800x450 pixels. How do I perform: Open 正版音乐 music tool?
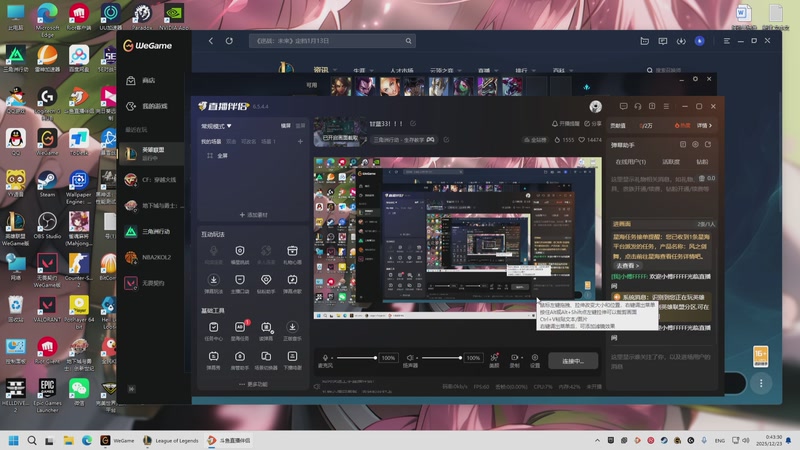click(292, 330)
